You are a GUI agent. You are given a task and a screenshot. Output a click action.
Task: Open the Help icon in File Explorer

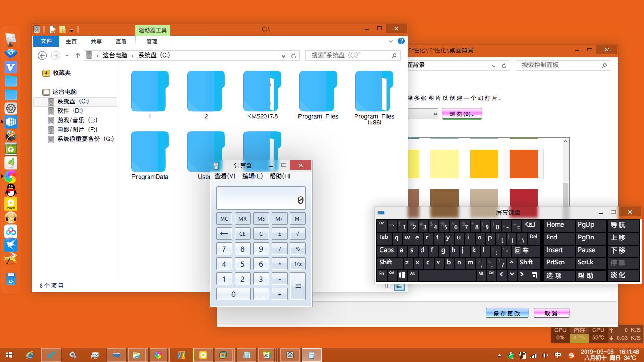401,41
